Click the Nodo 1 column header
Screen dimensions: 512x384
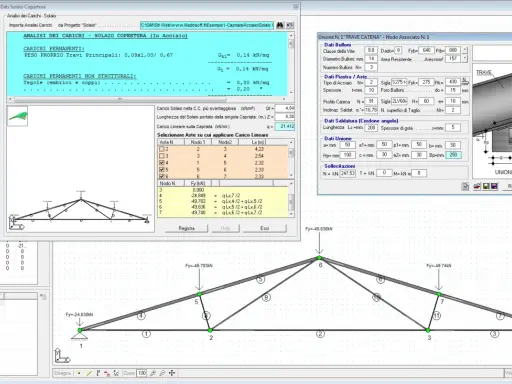pyautogui.click(x=198, y=142)
